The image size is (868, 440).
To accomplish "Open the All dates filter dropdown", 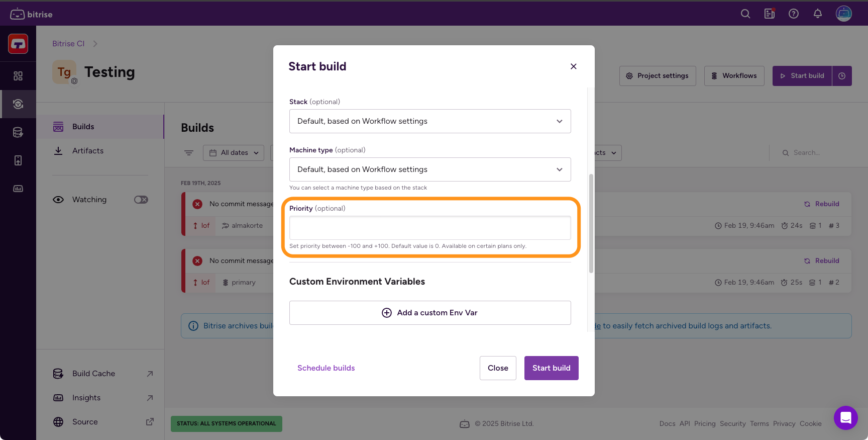I will click(x=234, y=153).
